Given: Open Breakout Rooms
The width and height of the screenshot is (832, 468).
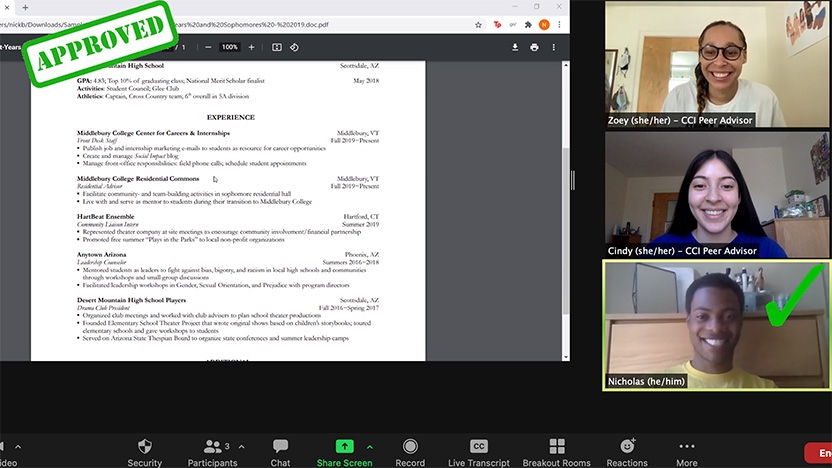Looking at the screenshot, I should (557, 453).
